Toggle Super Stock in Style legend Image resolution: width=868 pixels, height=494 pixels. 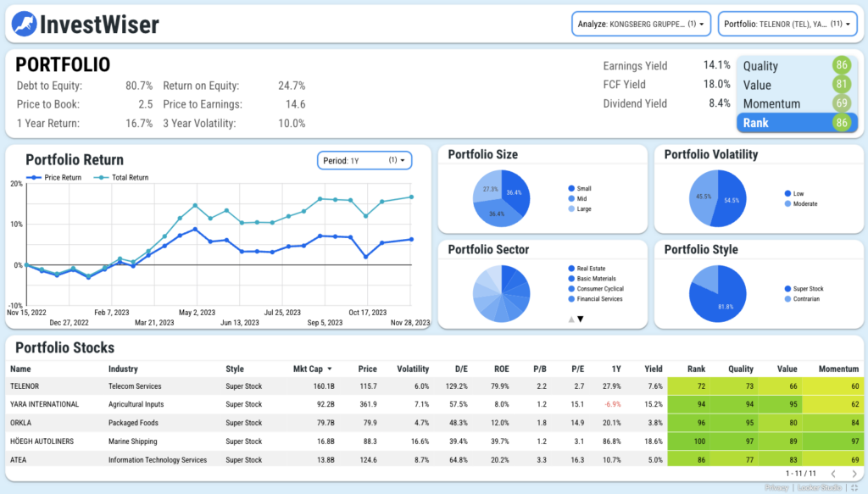pos(804,289)
